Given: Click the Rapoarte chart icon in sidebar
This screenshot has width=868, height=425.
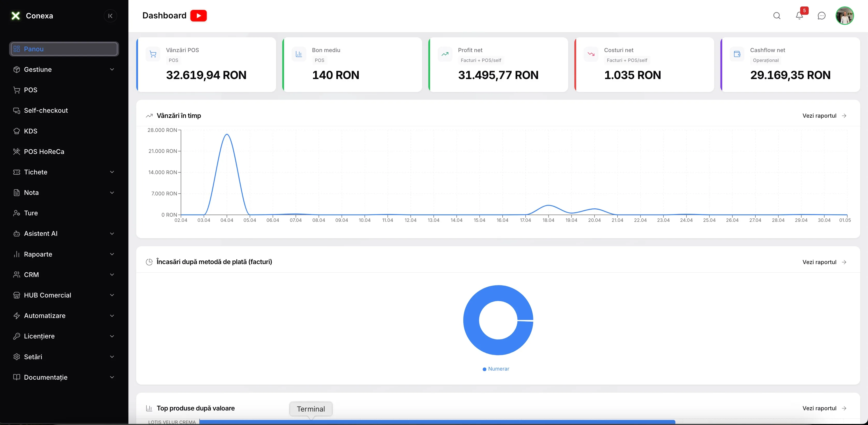Looking at the screenshot, I should (x=17, y=254).
